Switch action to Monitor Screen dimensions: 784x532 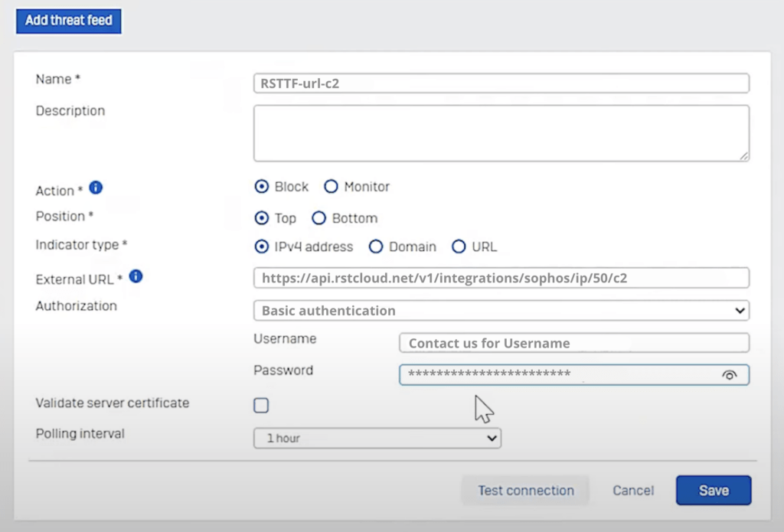[331, 186]
